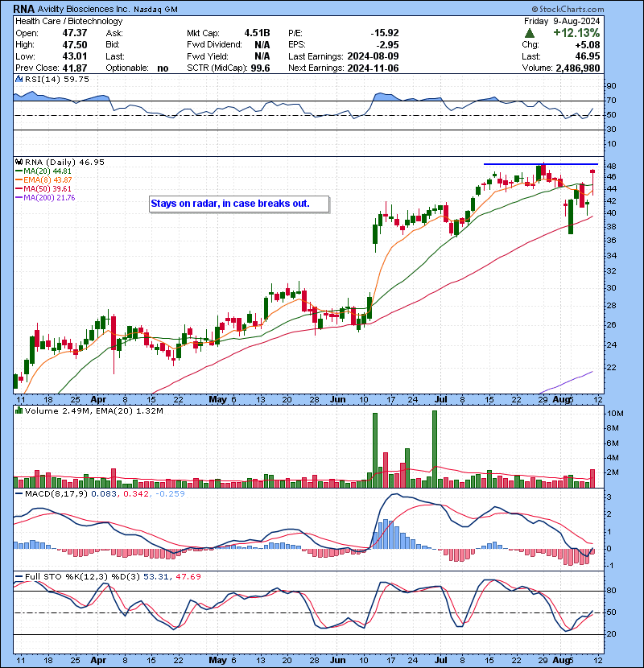Click the stochastic %K value 53.31
Viewport: 644px width, 668px height.
coord(156,576)
